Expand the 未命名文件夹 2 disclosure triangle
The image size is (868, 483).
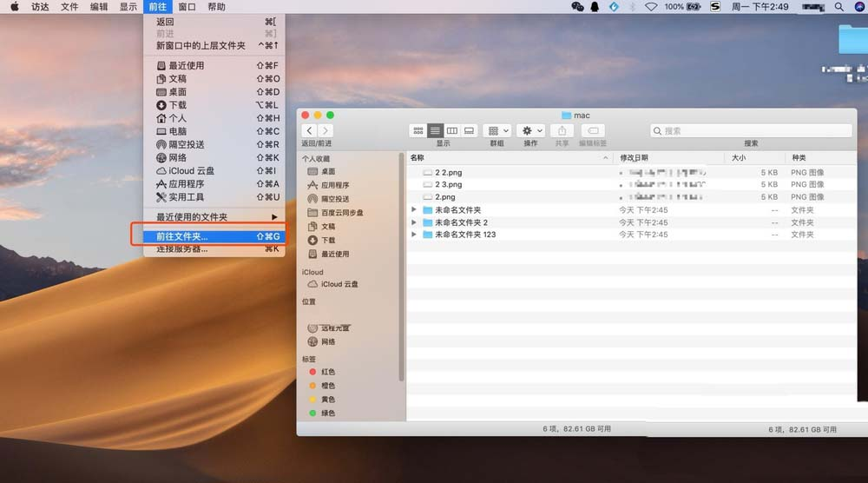[414, 222]
